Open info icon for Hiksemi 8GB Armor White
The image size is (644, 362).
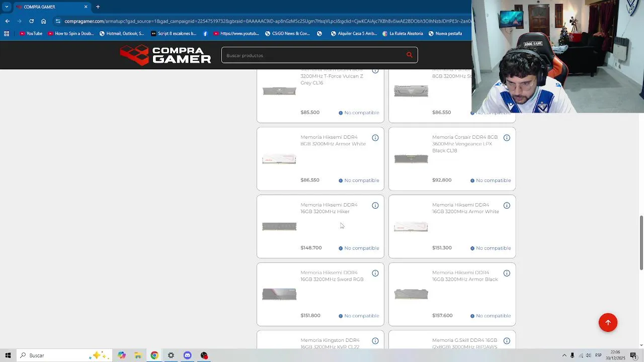(375, 138)
